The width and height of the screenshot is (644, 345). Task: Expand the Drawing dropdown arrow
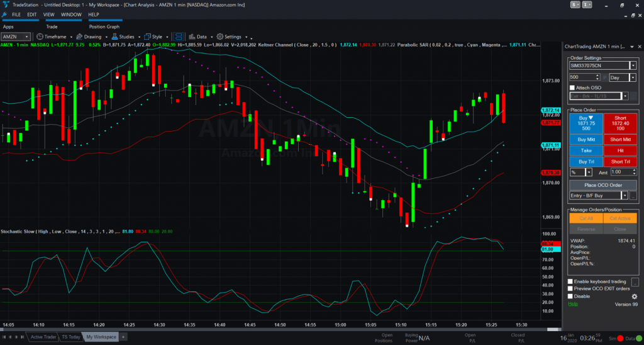(x=106, y=37)
